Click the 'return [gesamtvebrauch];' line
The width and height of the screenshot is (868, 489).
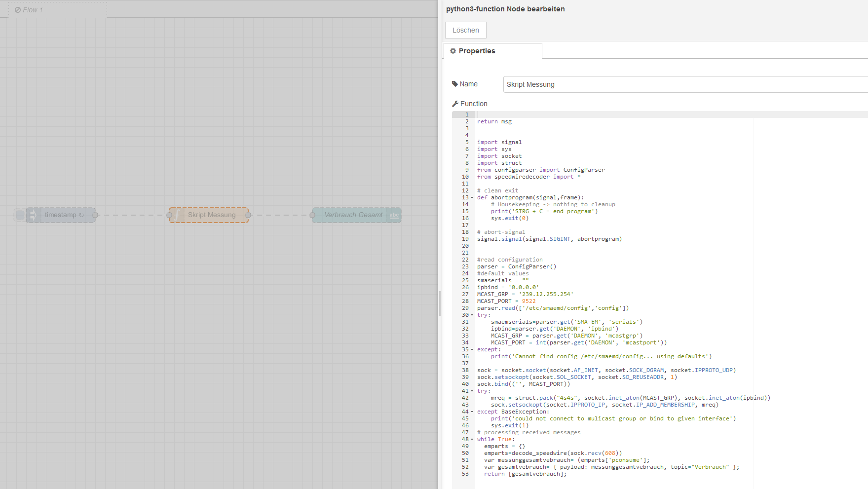tap(526, 474)
